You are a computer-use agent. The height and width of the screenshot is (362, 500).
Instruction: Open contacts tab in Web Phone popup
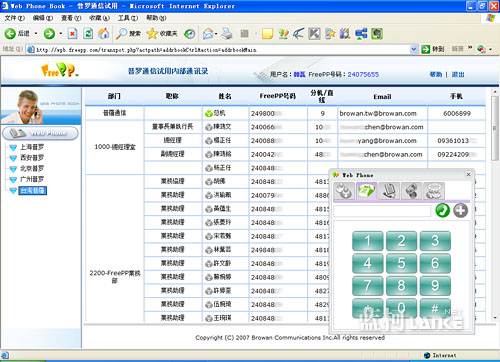(x=344, y=191)
